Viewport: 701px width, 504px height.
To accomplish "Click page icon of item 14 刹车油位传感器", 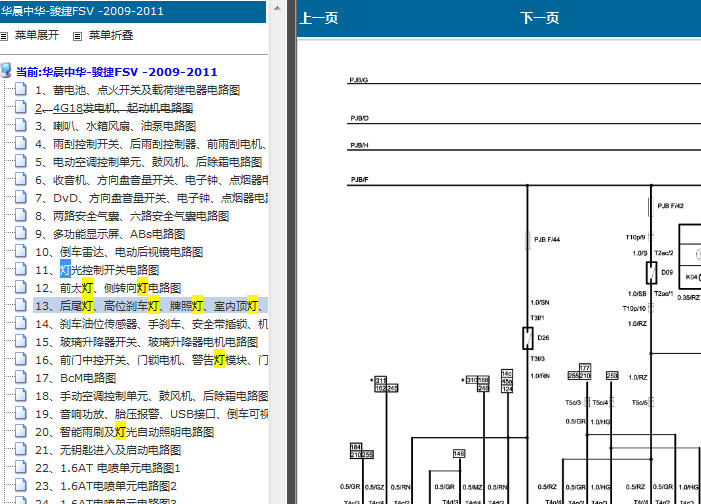I will tap(21, 323).
